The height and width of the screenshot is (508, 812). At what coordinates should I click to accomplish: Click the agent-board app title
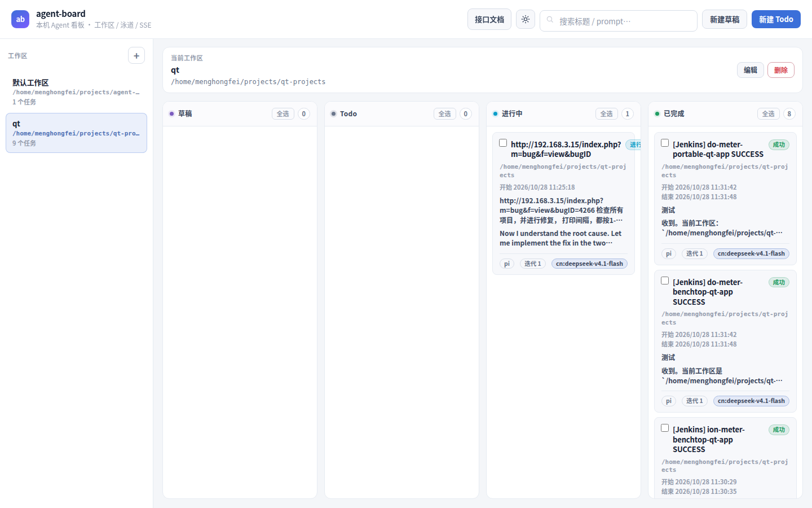tap(61, 14)
